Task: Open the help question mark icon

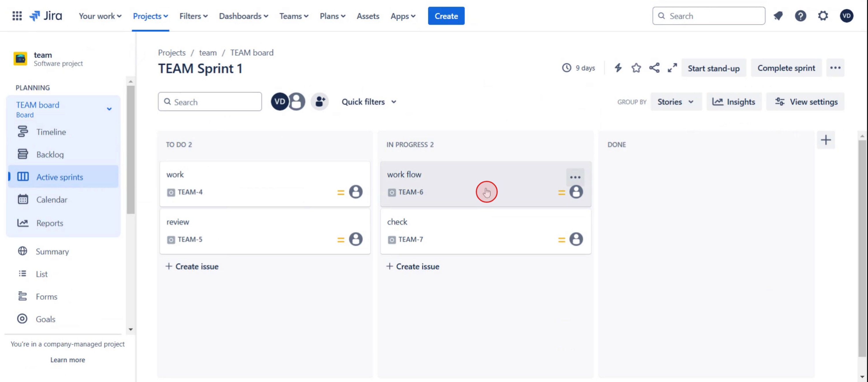Action: (x=800, y=16)
